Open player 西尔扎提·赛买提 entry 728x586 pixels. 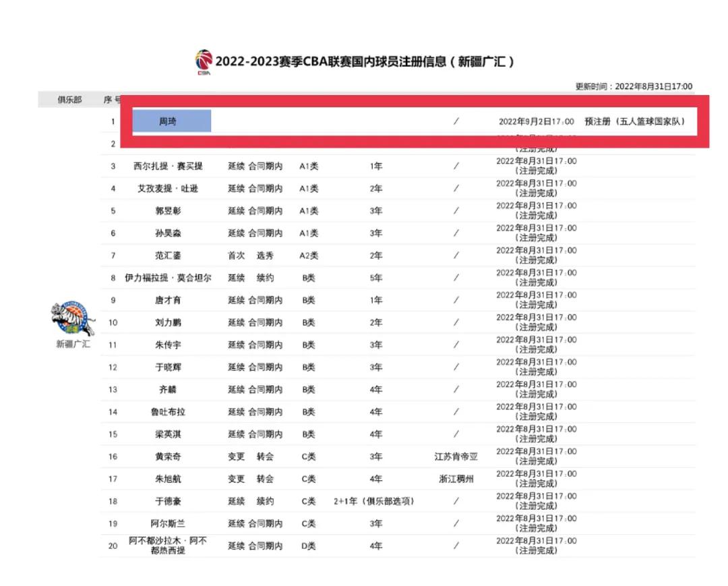tap(167, 165)
